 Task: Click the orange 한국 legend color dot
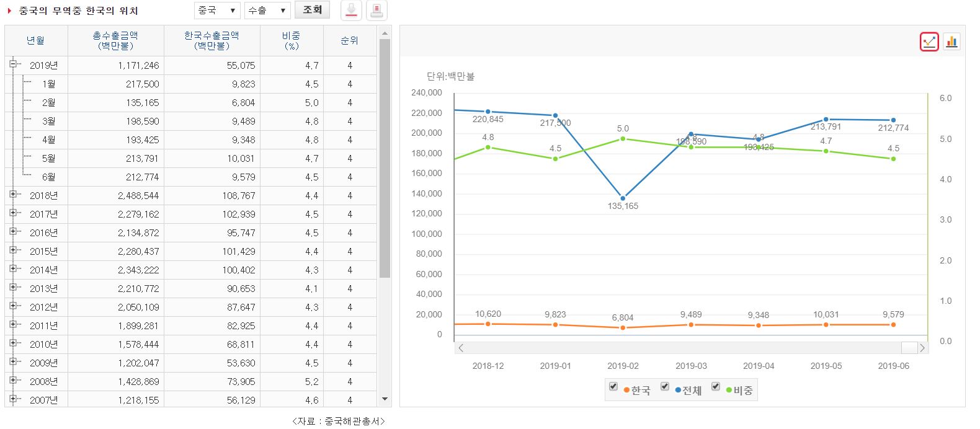tap(626, 391)
